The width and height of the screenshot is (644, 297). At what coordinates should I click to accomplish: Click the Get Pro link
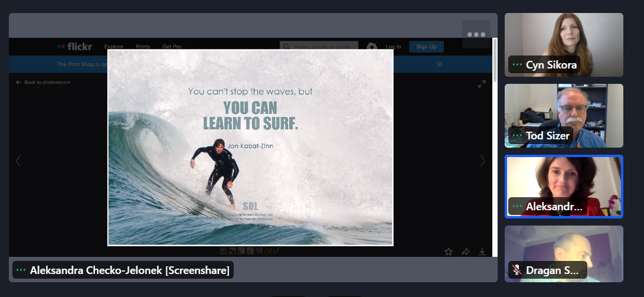[172, 47]
